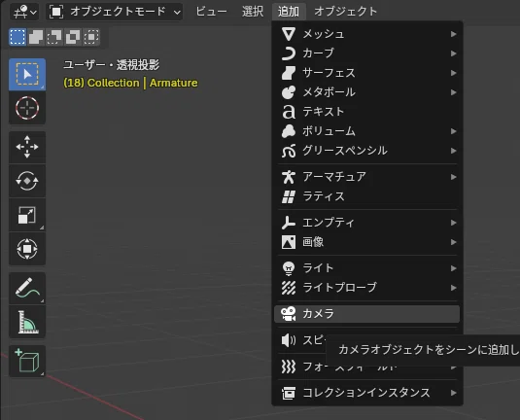Enable the intersect selection mode
The width and height of the screenshot is (520, 420).
point(91,37)
